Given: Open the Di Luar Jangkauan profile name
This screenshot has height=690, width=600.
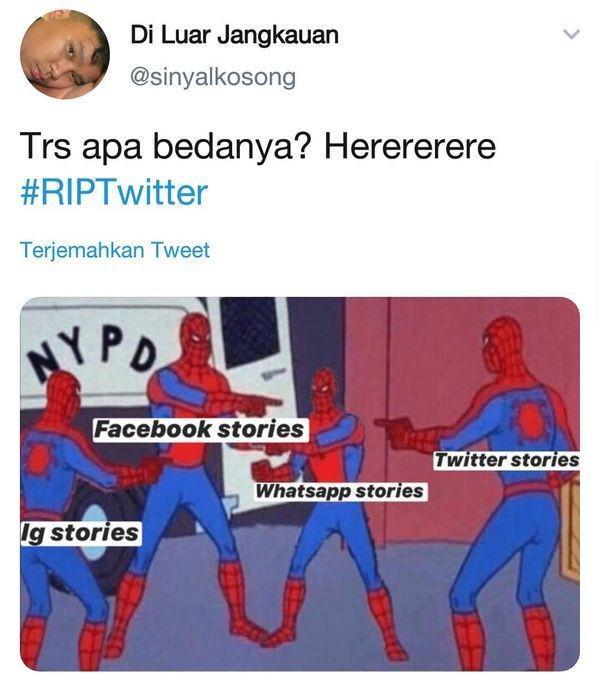Looking at the screenshot, I should pos(235,35).
